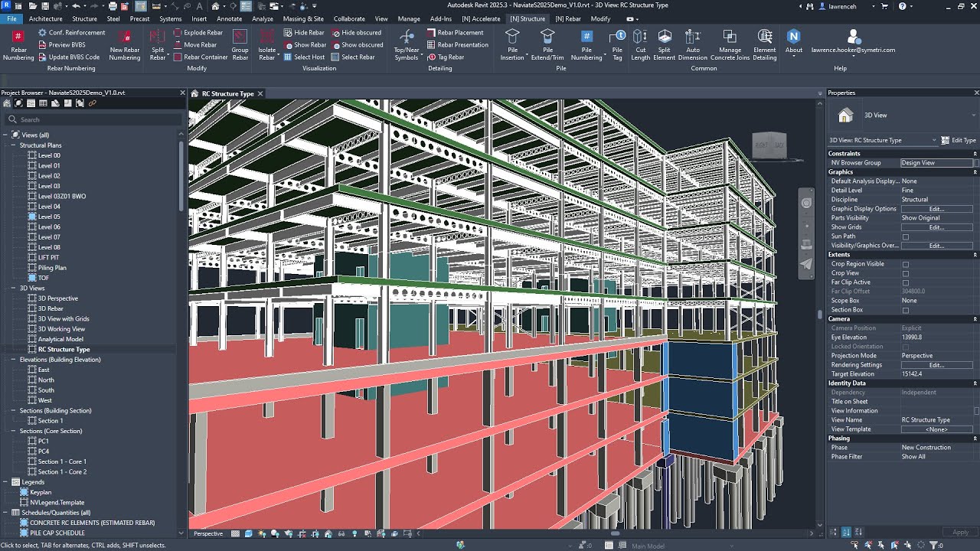Click the ViewCube in the 3D view
Screen dimensions: 980x551
(769, 145)
